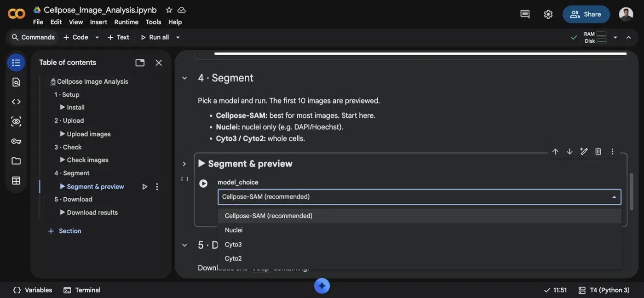Image resolution: width=644 pixels, height=298 pixels.
Task: Select Cellpose-SAM (recommended) option
Action: coord(419,216)
